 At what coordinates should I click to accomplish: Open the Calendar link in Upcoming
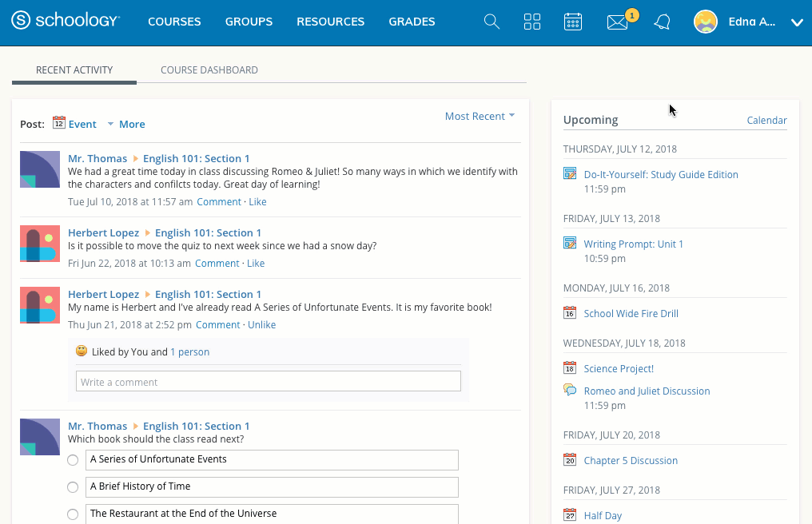[x=766, y=121]
